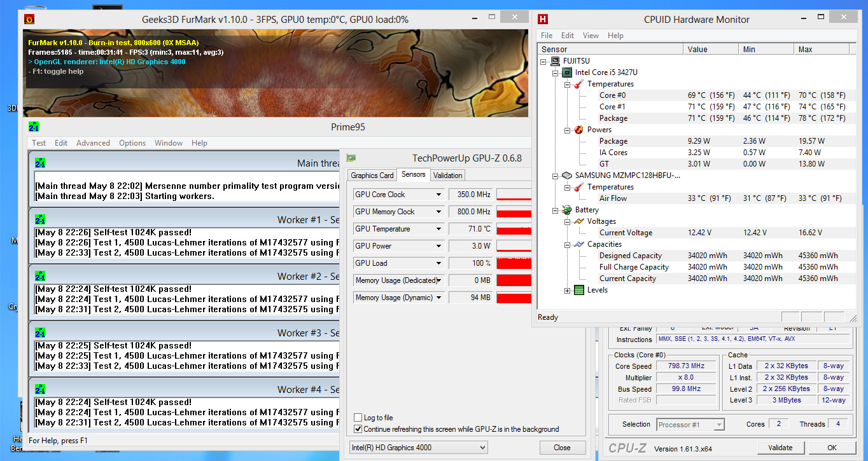
Task: Click the CPU Temperatures thermometer icon
Action: 579,84
